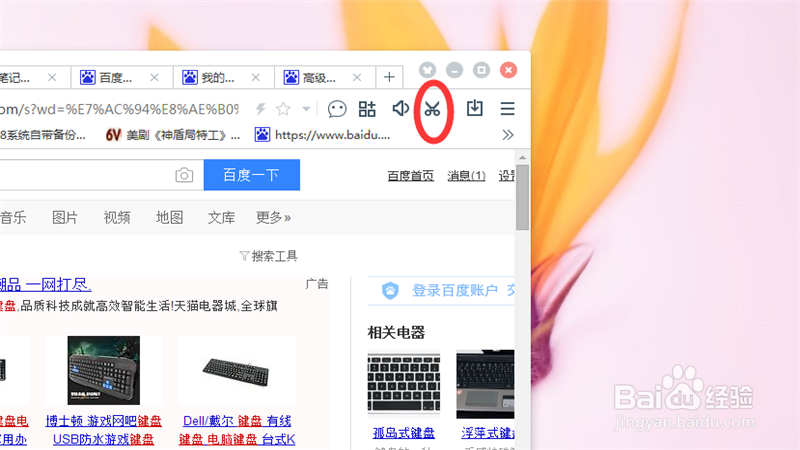Screen dimensions: 800x450
Task: Click the 孤岛式键盘 keyboard thumbnail
Action: [404, 383]
